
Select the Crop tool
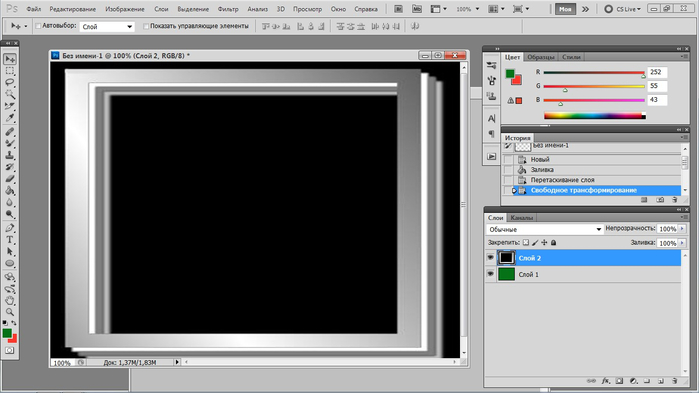coord(10,106)
